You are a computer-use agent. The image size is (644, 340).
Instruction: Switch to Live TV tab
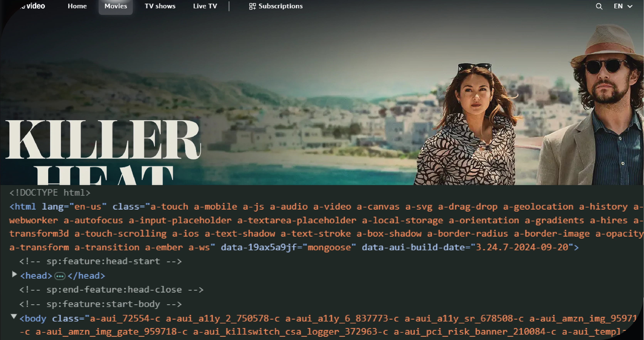[x=205, y=6]
